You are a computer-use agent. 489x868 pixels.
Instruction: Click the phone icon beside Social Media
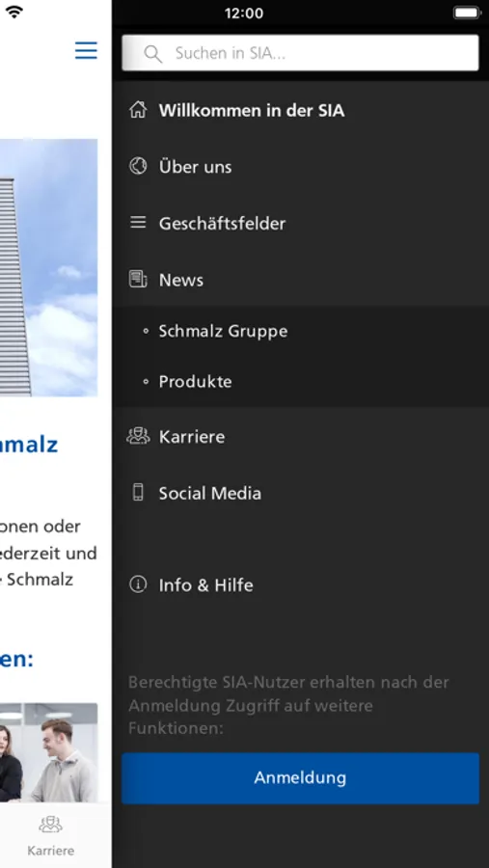coord(138,492)
